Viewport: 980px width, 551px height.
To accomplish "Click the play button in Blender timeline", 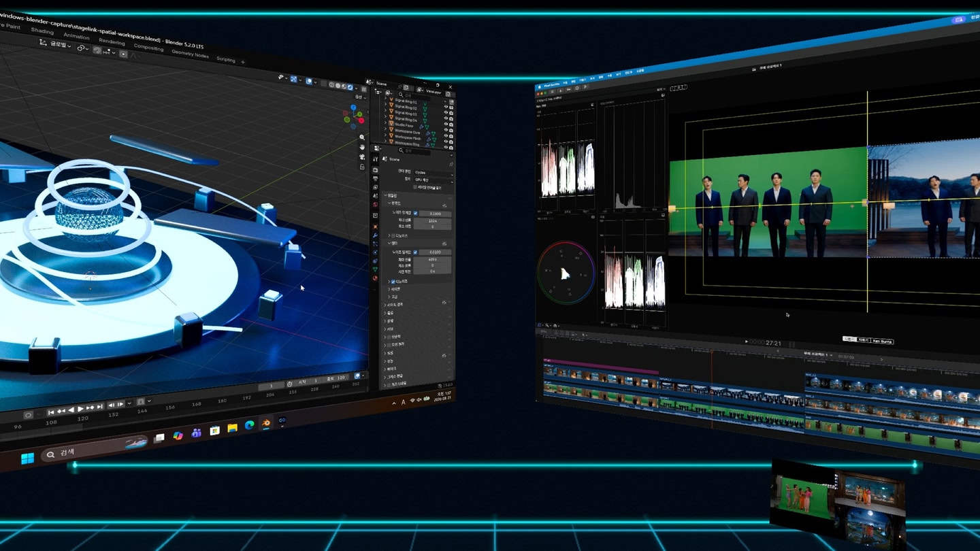I will (x=80, y=409).
